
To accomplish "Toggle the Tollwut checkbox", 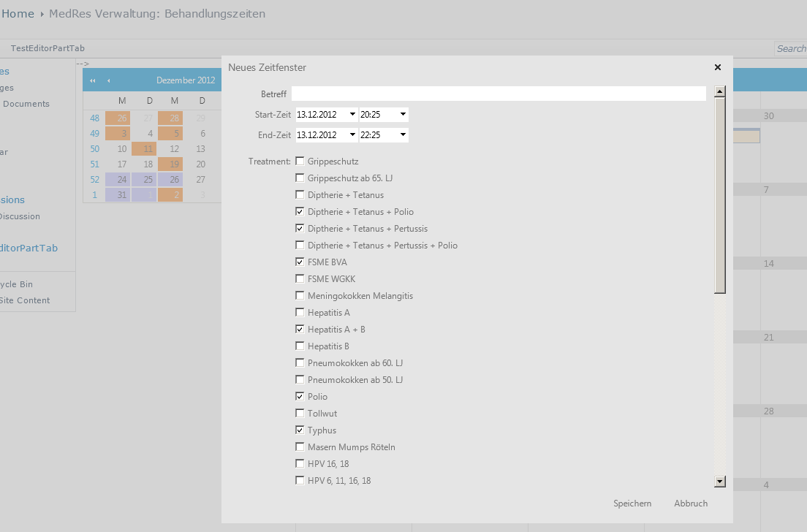I will point(300,413).
